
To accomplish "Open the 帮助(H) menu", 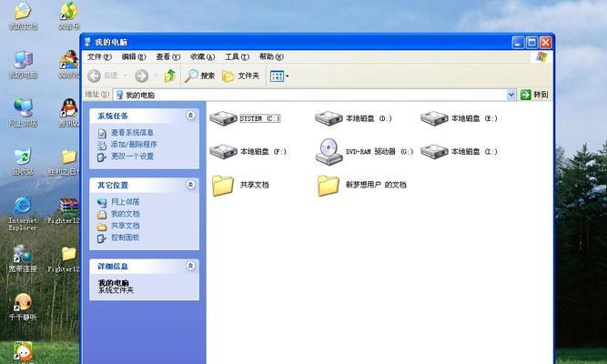I will click(271, 57).
